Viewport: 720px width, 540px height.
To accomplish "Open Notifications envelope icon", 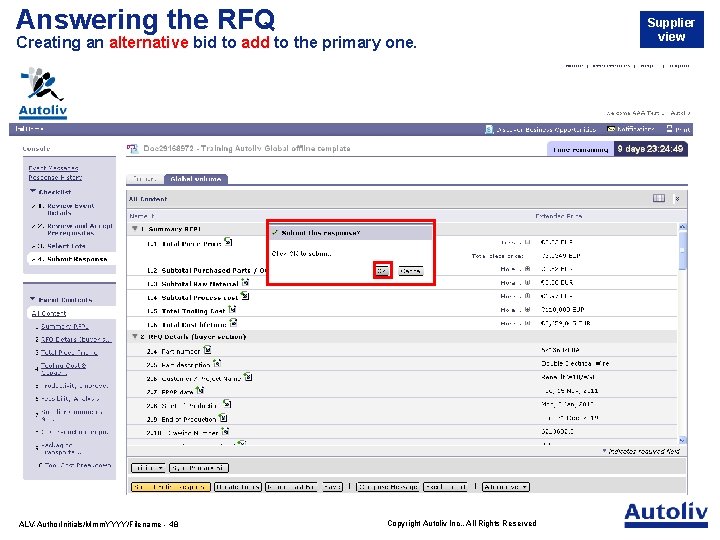I will (x=611, y=129).
